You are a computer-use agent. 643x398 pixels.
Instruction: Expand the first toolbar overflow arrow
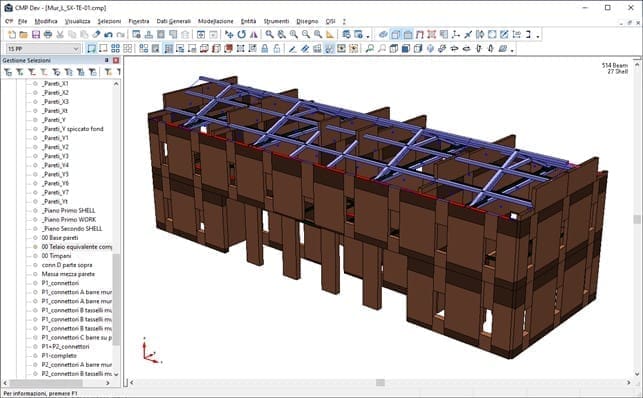(368, 36)
